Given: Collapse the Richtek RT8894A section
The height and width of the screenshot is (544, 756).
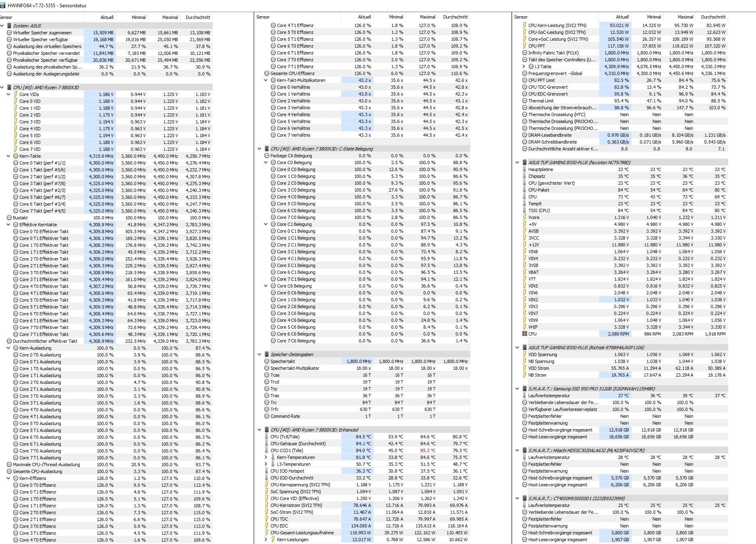Looking at the screenshot, I should (x=518, y=348).
